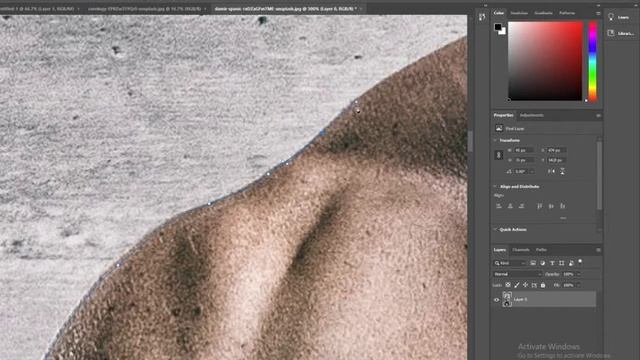Align bottom edges
The height and width of the screenshot is (360, 640).
[x=562, y=206]
